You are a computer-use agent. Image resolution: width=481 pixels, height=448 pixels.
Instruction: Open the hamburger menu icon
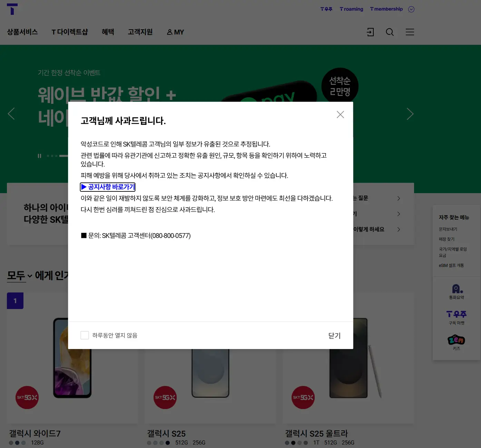click(x=410, y=32)
